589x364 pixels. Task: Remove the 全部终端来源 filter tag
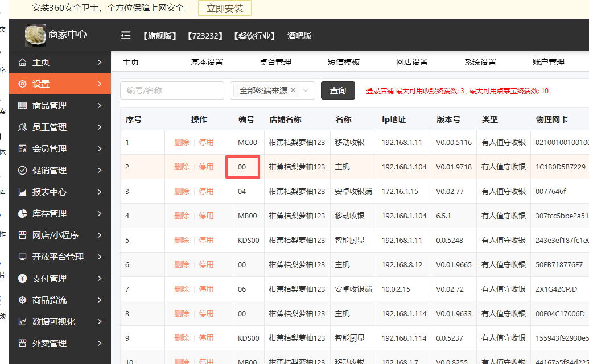293,90
